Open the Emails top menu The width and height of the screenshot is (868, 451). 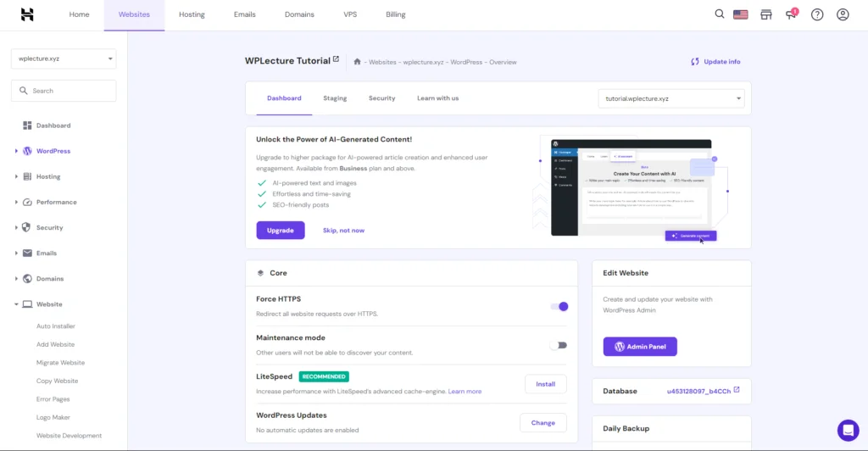tap(245, 14)
